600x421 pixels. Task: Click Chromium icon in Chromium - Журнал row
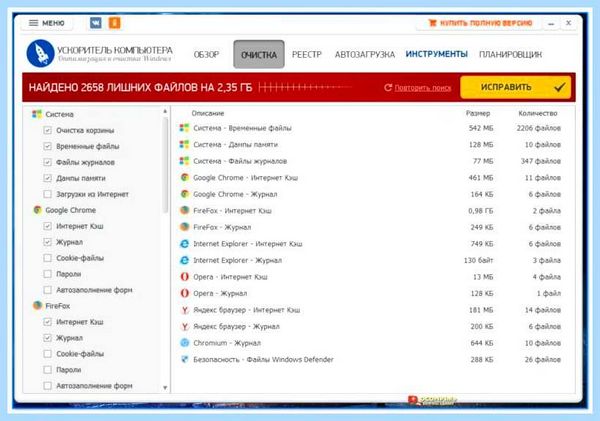(184, 343)
